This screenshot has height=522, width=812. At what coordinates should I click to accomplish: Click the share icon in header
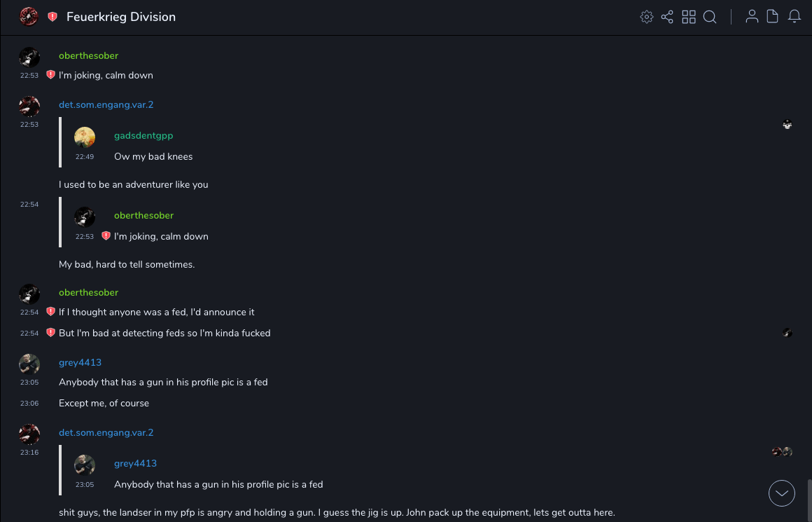(667, 17)
